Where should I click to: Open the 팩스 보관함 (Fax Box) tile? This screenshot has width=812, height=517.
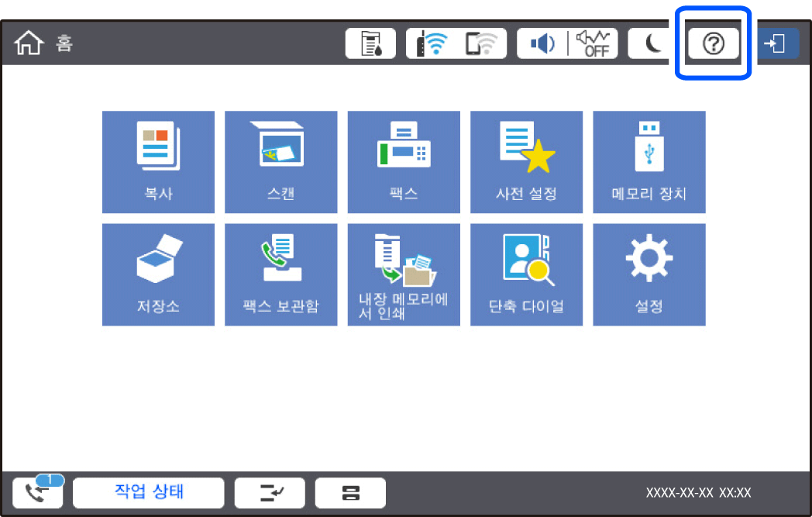pos(280,274)
